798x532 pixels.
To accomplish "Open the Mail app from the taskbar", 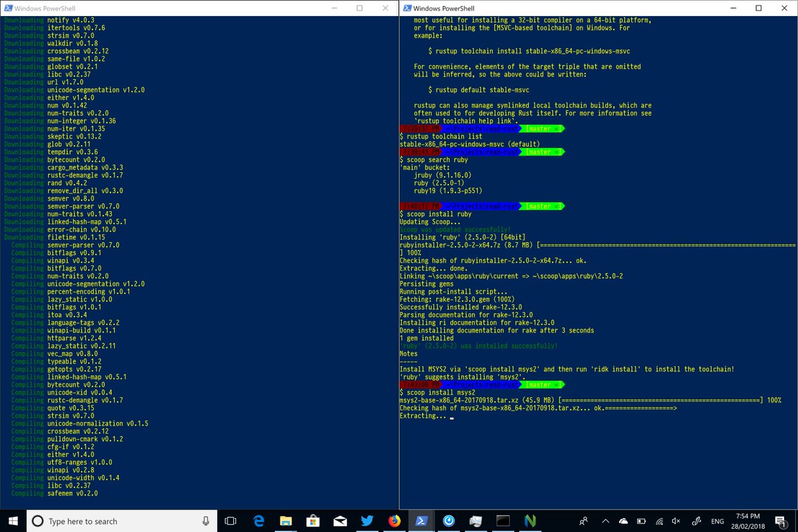I will tap(340, 521).
